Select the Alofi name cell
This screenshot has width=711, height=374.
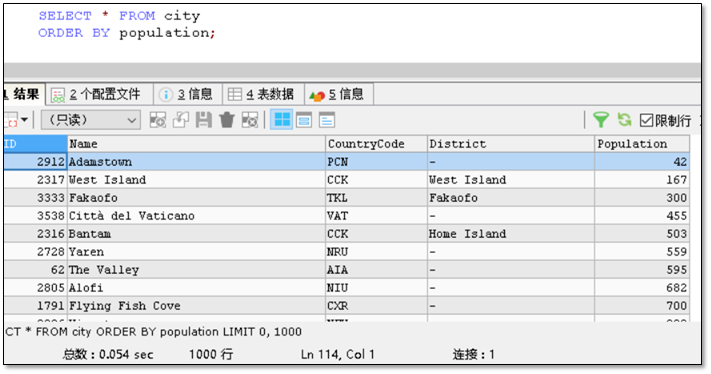click(196, 288)
